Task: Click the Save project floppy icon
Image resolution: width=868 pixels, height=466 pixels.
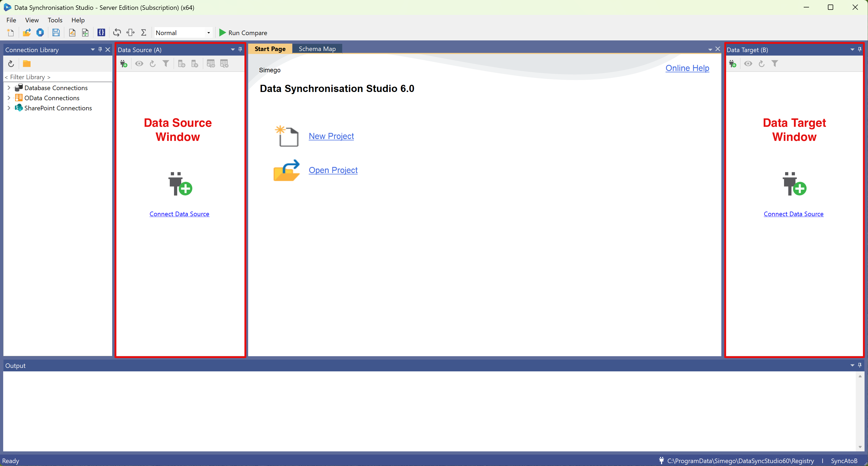Action: click(x=56, y=33)
